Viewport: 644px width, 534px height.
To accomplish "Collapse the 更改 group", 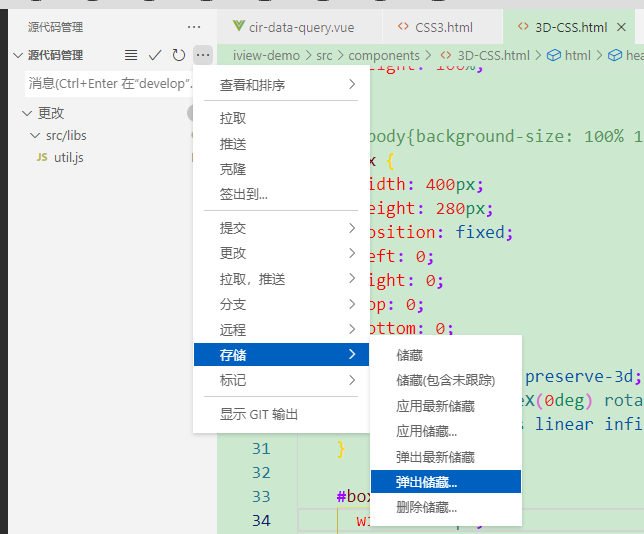I will coord(27,113).
